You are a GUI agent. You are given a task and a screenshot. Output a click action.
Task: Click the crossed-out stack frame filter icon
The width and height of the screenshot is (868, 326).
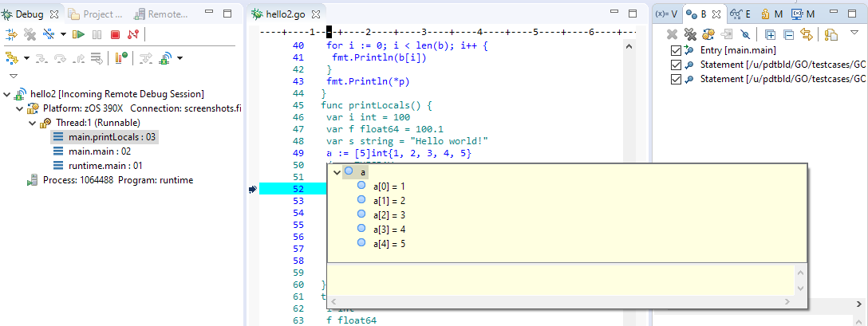[48, 35]
